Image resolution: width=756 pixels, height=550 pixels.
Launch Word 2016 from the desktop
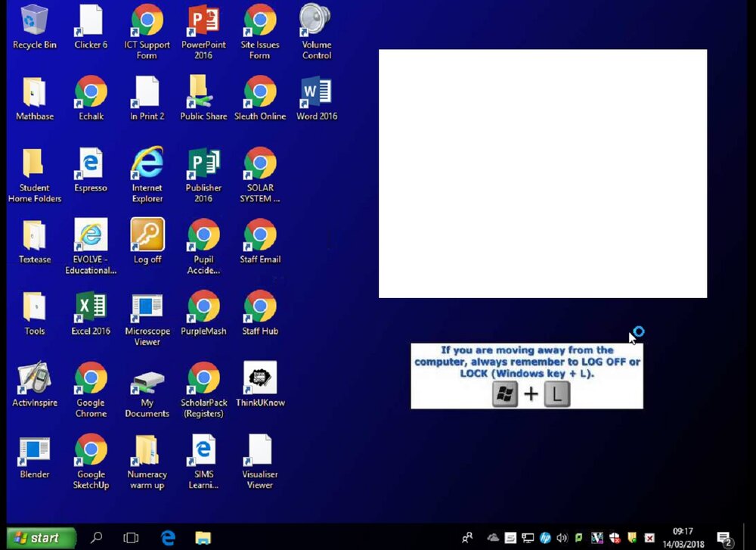[x=316, y=98]
